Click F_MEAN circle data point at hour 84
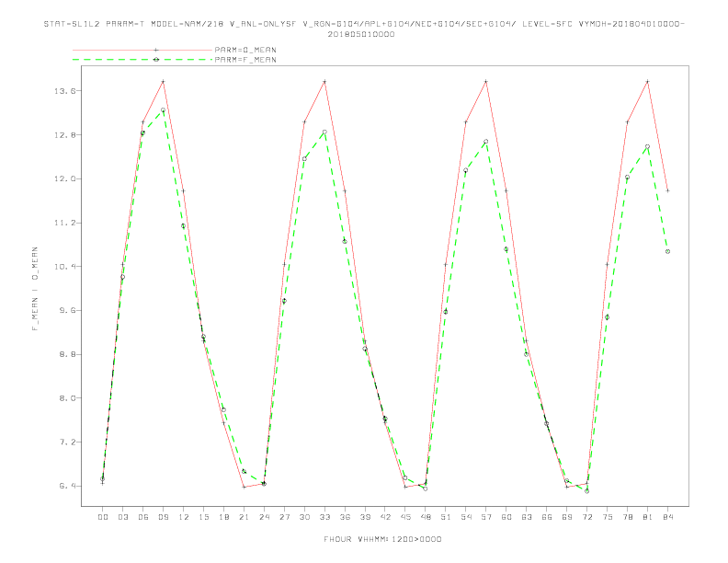The width and height of the screenshot is (728, 563). tap(667, 251)
